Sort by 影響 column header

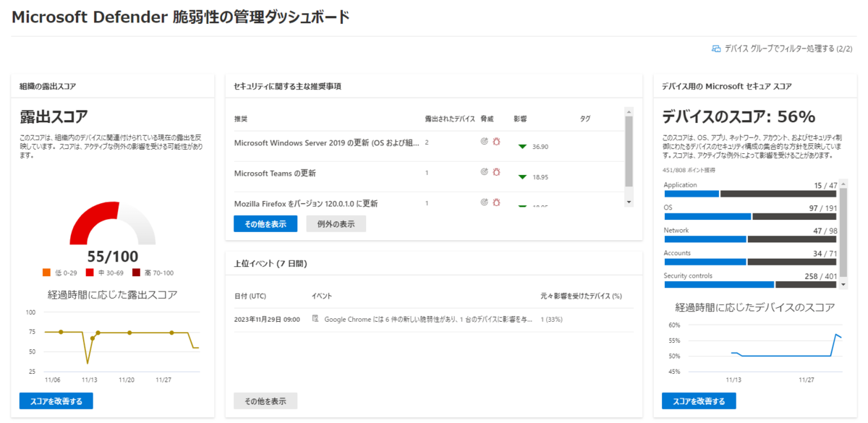pos(520,119)
